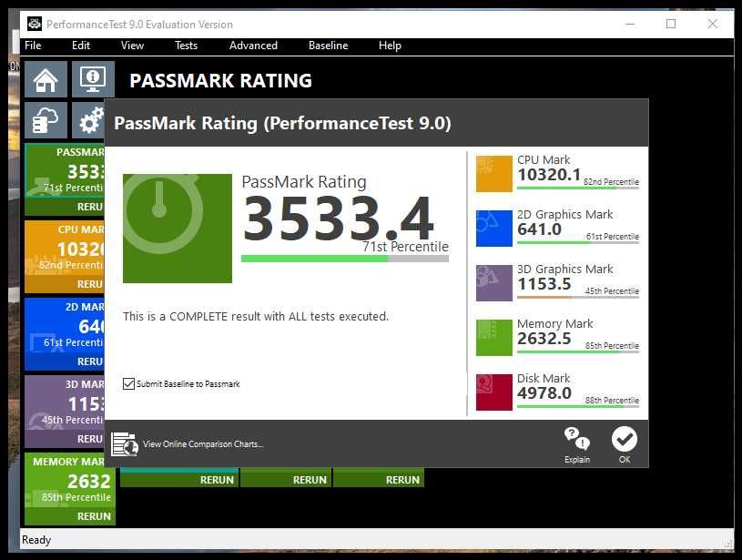Image resolution: width=742 pixels, height=560 pixels.
Task: Click the 3D Graphics Mark percentile bar
Action: [x=578, y=297]
